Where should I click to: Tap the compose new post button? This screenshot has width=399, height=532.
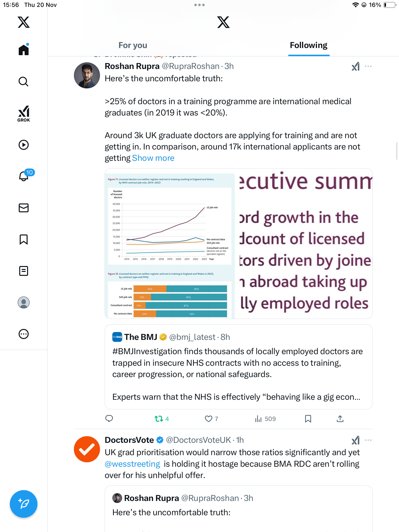pyautogui.click(x=24, y=504)
